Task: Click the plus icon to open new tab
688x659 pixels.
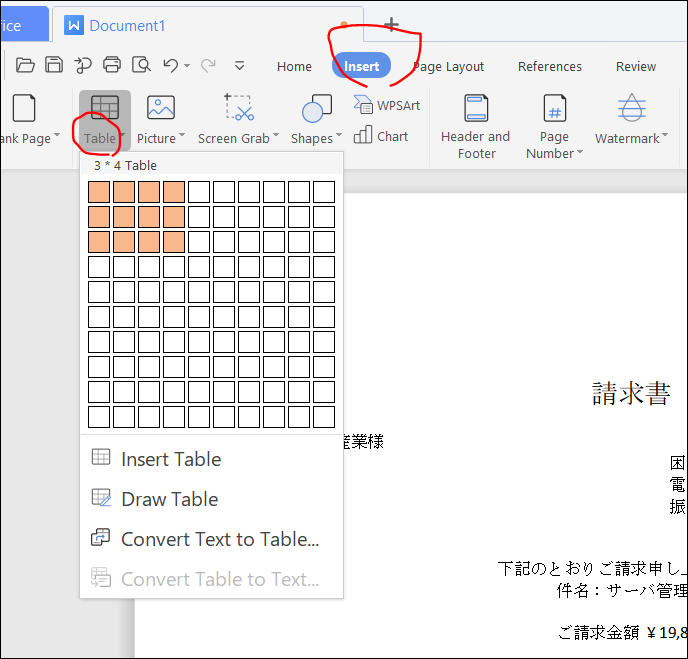Action: (x=391, y=25)
